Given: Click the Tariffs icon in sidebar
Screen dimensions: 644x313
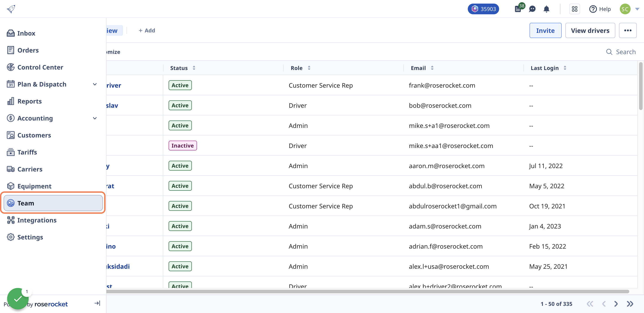Looking at the screenshot, I should (11, 152).
